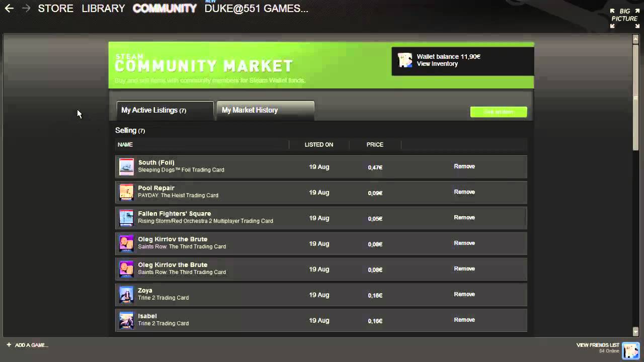
Task: Click the South (Foil) card thumbnail
Action: [126, 166]
